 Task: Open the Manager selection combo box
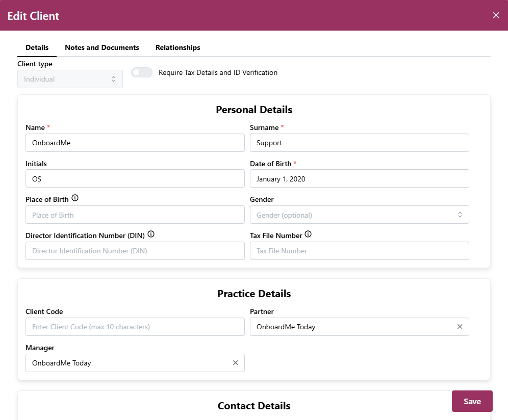128,363
